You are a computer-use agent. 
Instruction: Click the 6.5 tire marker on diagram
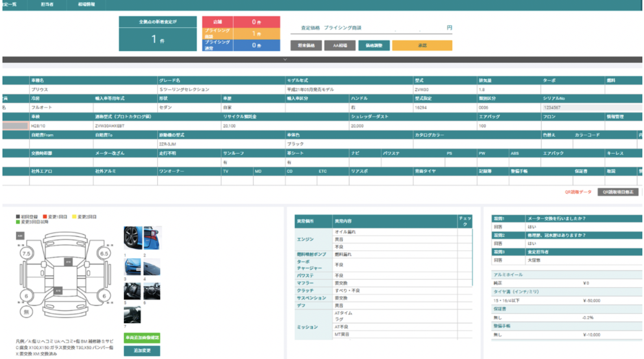[x=104, y=253]
